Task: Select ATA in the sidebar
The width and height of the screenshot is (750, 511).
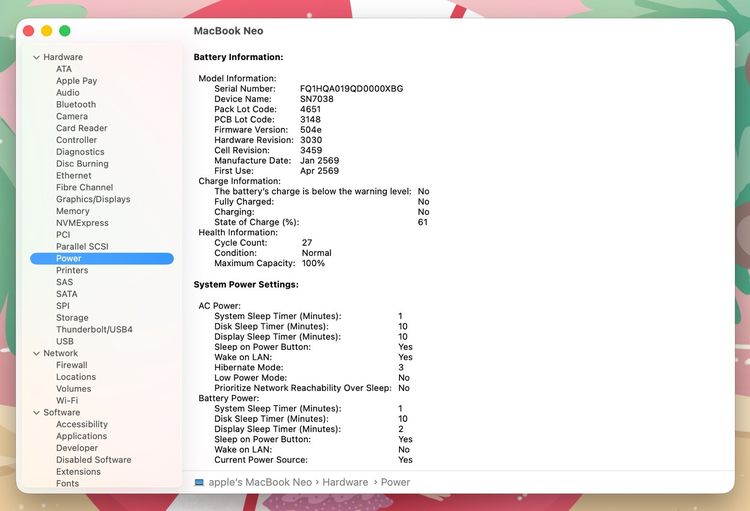Action: (x=64, y=69)
